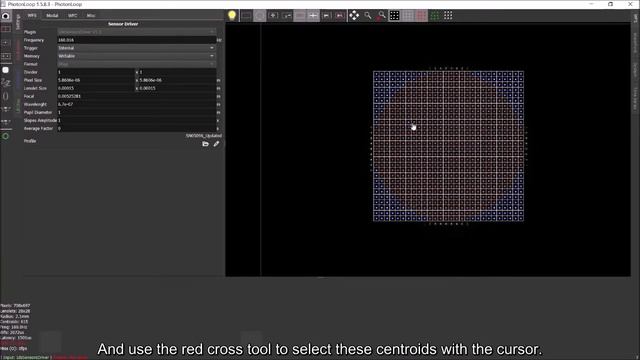Image resolution: width=640 pixels, height=360 pixels.
Task: Click the white dotted grid icon
Action: tap(448, 16)
